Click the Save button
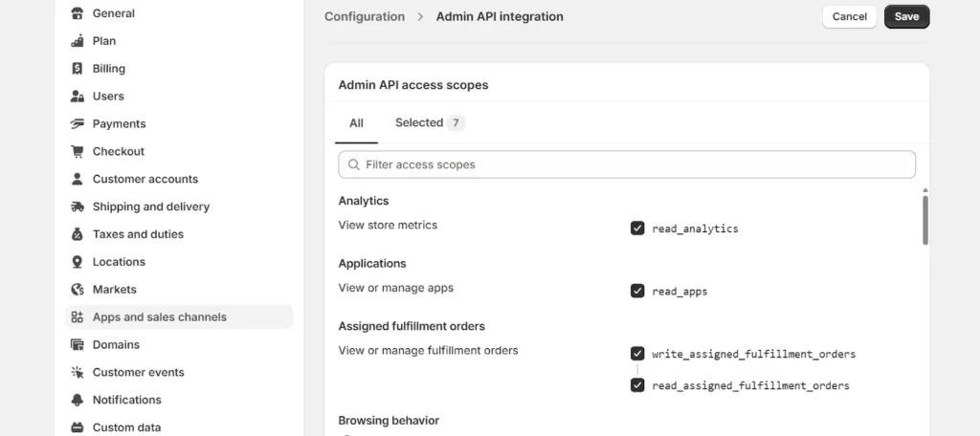 click(906, 16)
